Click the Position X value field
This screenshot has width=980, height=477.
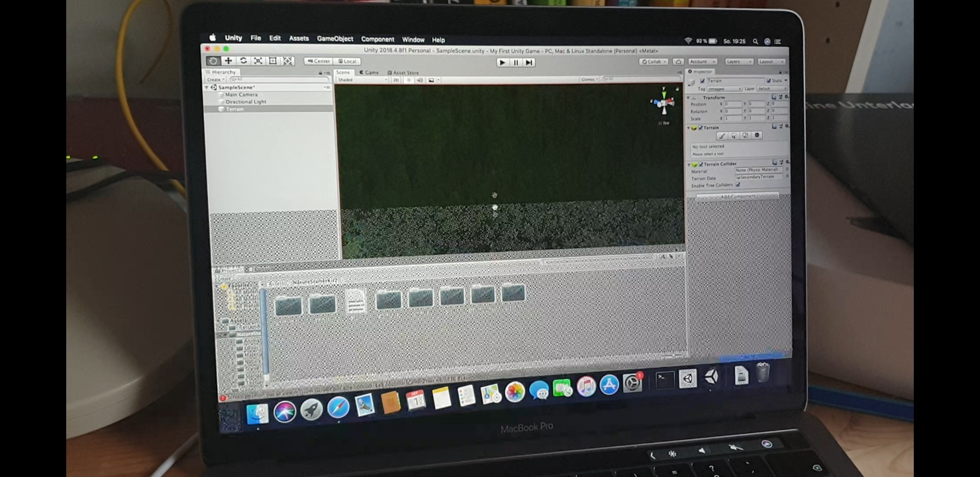[x=732, y=105]
